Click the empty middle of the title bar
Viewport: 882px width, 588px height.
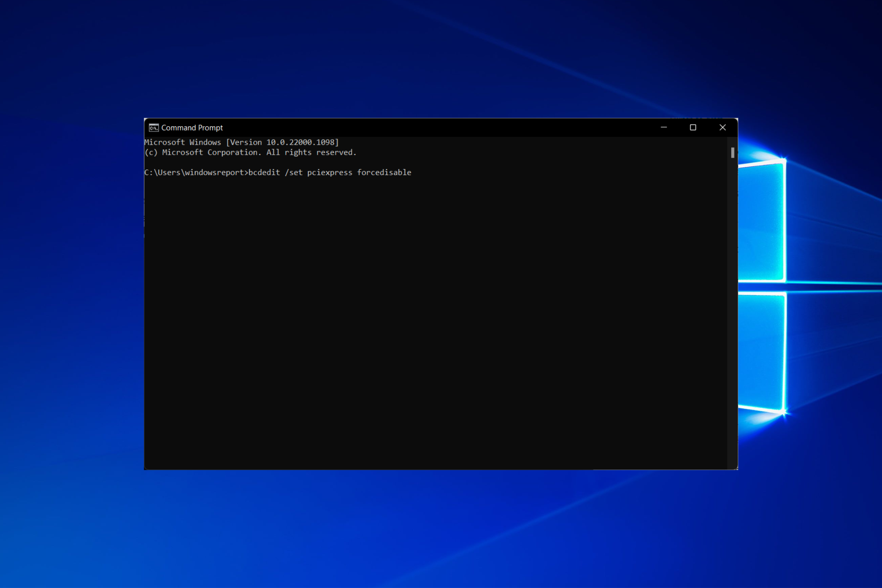[x=436, y=128]
